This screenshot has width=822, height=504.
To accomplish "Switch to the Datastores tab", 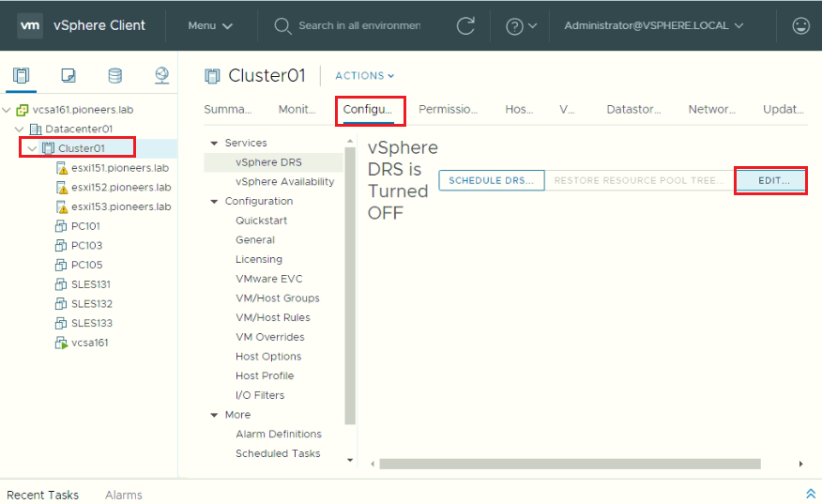I will tap(633, 110).
